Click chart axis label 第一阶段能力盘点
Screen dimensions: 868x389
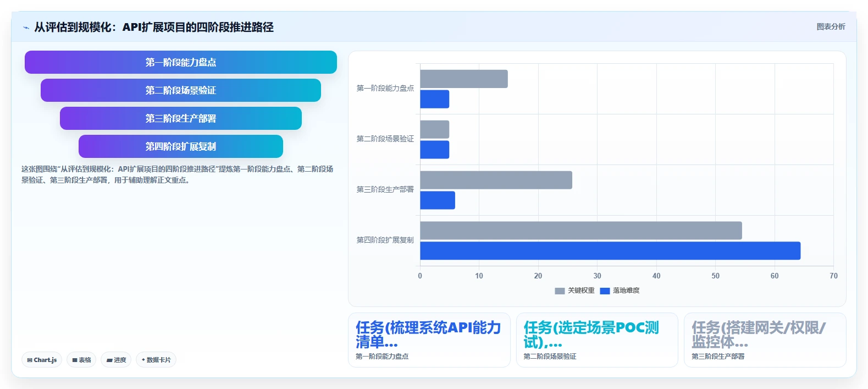coord(385,88)
